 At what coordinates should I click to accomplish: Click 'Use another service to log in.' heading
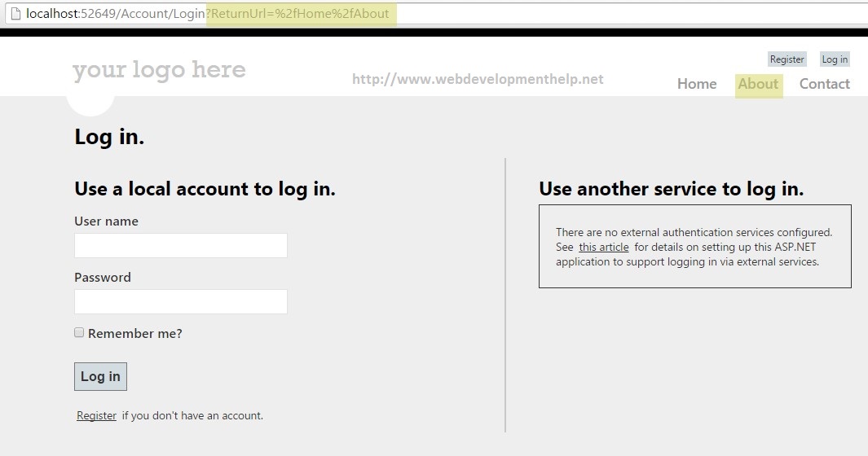[x=671, y=189]
